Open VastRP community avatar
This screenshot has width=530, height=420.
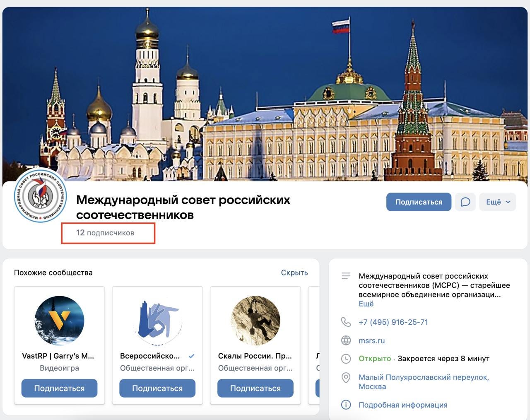(x=59, y=320)
